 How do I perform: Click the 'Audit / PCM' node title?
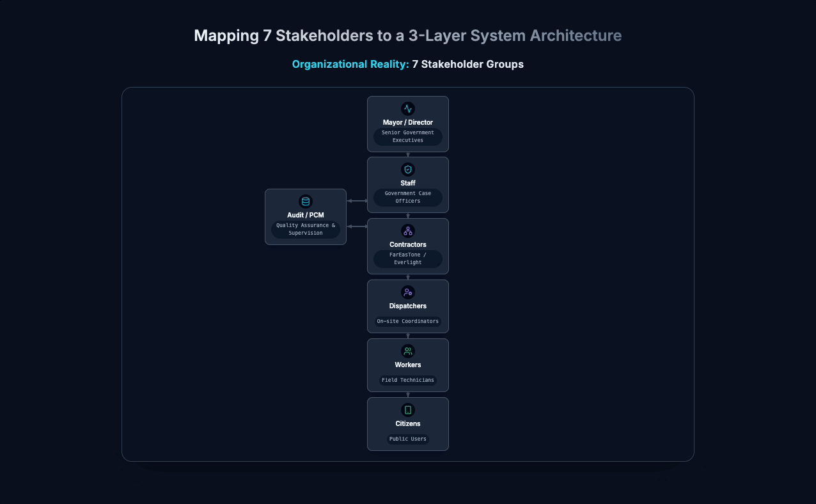306,215
